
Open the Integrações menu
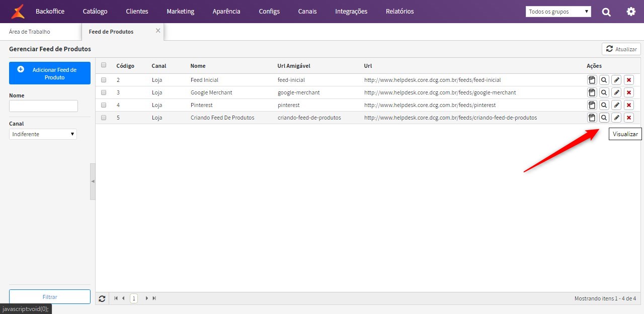351,12
